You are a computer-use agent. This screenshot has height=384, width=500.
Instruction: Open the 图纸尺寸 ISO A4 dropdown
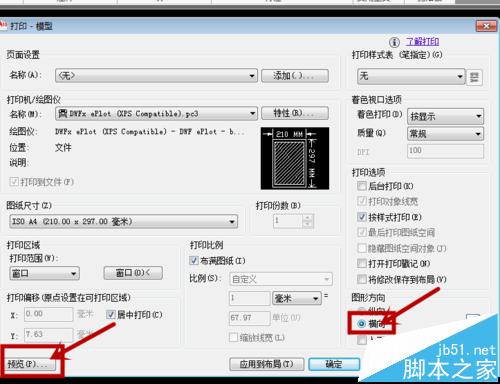[x=124, y=221]
